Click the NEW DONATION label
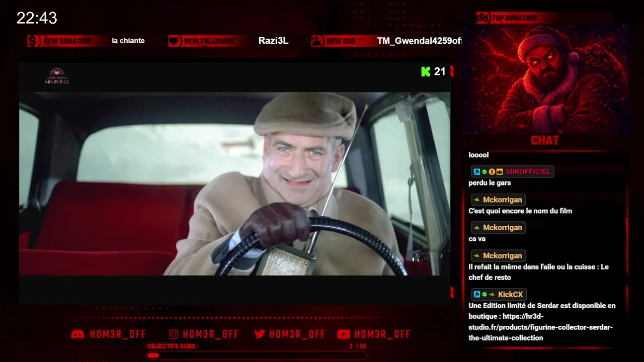This screenshot has width=644, height=362. pyautogui.click(x=67, y=41)
